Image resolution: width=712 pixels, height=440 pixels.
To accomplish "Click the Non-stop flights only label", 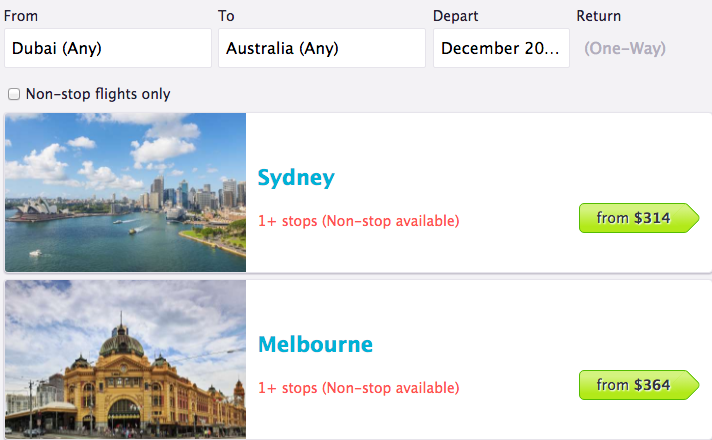I will click(x=98, y=94).
